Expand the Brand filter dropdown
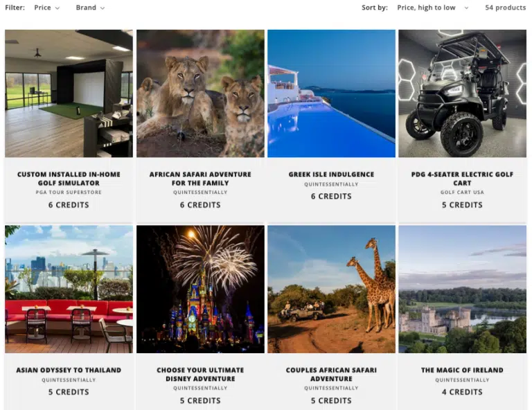The width and height of the screenshot is (532, 410). 90,8
